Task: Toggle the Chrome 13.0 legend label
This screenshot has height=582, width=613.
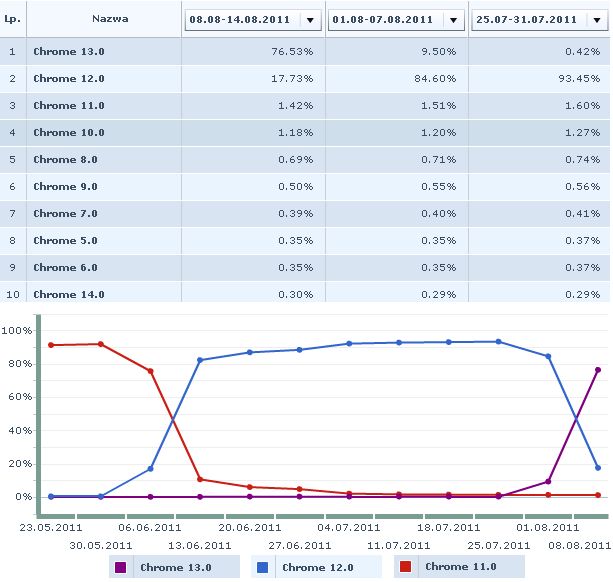Action: pos(176,567)
